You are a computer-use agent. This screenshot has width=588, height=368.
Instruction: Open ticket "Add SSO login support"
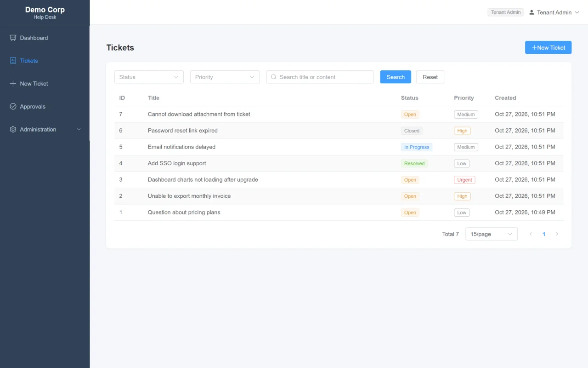click(x=177, y=163)
